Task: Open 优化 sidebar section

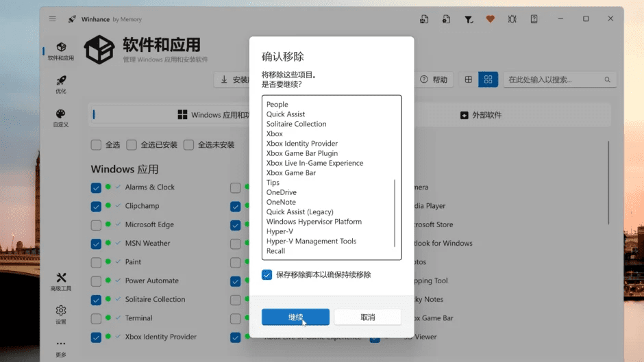Action: pos(61,85)
